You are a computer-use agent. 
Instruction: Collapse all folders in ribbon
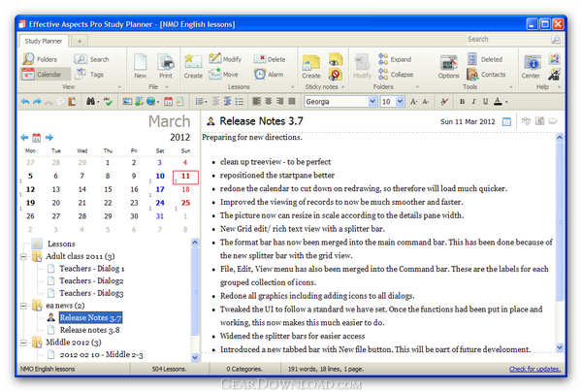[x=396, y=75]
